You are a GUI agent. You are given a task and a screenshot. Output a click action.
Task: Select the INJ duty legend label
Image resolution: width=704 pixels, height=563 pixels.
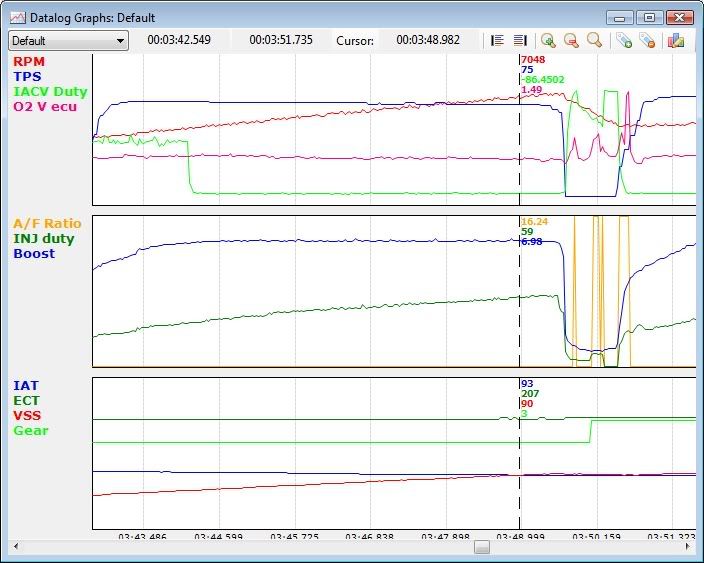click(x=44, y=238)
